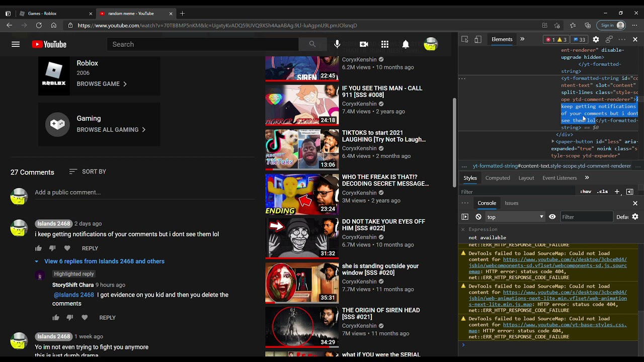Open DevTools settings gear

point(596,39)
